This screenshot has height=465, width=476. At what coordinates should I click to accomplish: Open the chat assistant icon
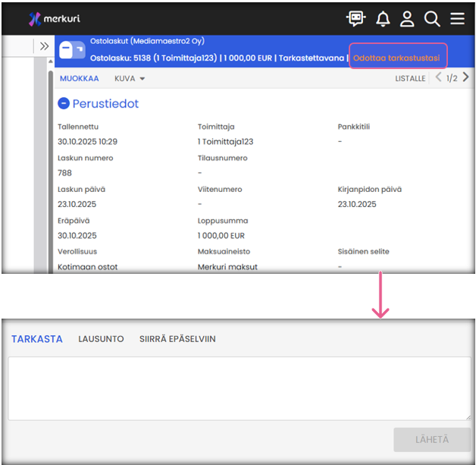click(x=355, y=19)
